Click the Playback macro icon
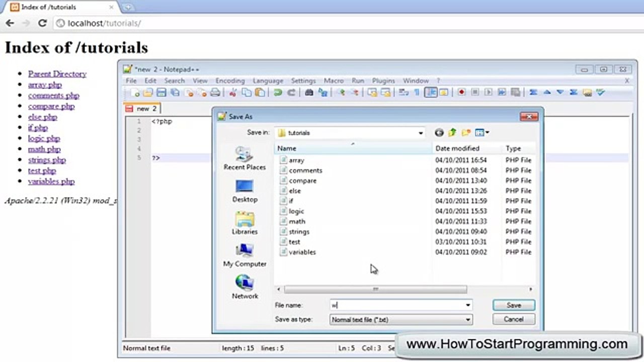 tap(489, 93)
